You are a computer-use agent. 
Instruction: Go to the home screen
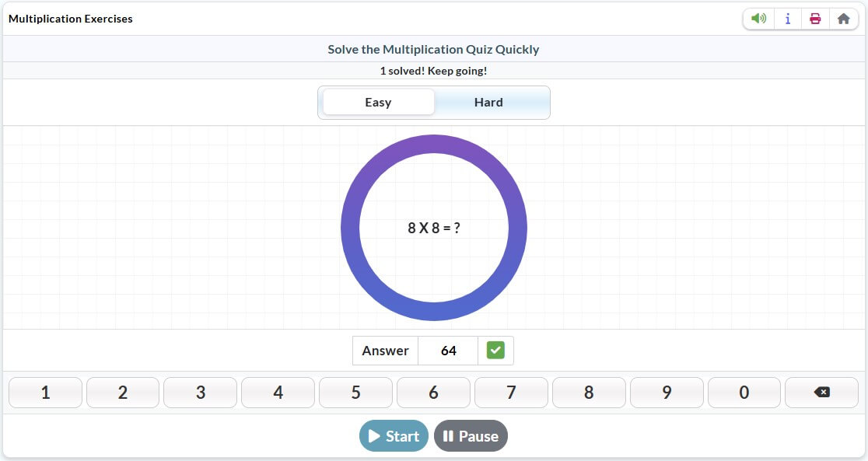(843, 18)
